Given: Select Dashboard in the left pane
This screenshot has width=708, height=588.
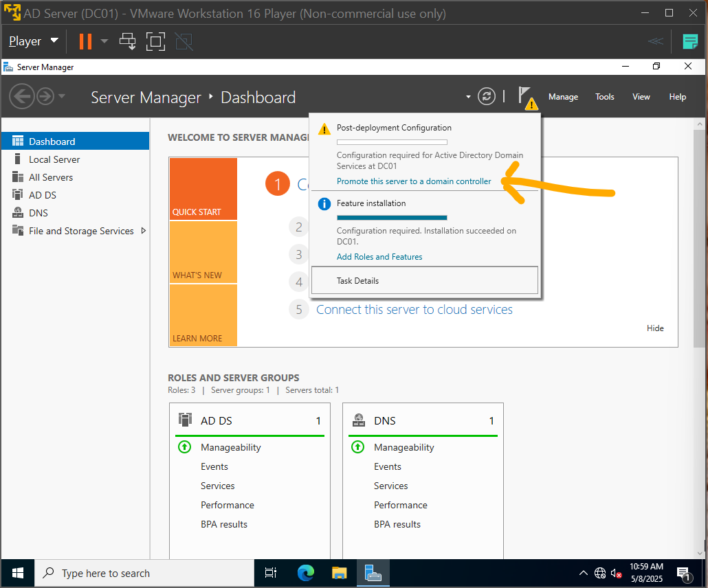Looking at the screenshot, I should (x=76, y=142).
